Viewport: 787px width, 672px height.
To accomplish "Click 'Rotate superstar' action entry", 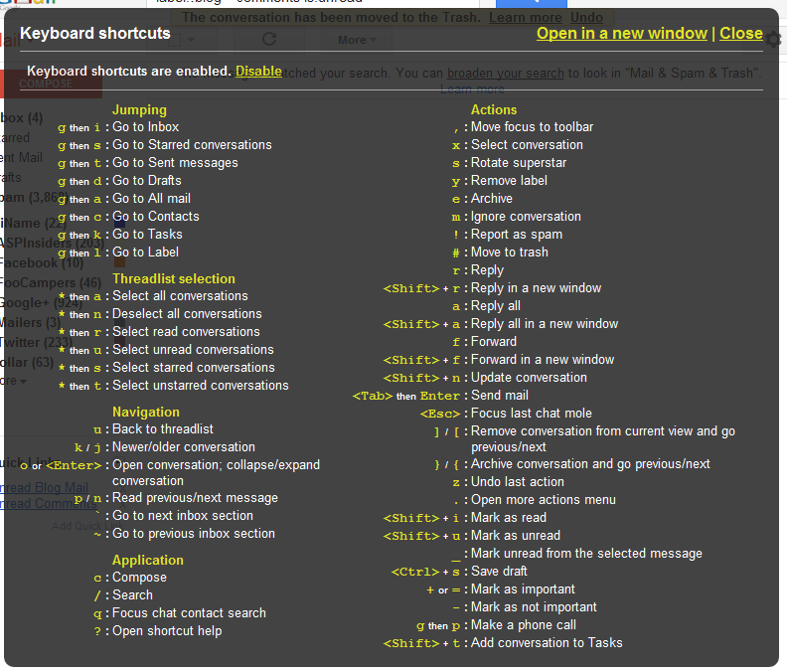I will pos(519,163).
